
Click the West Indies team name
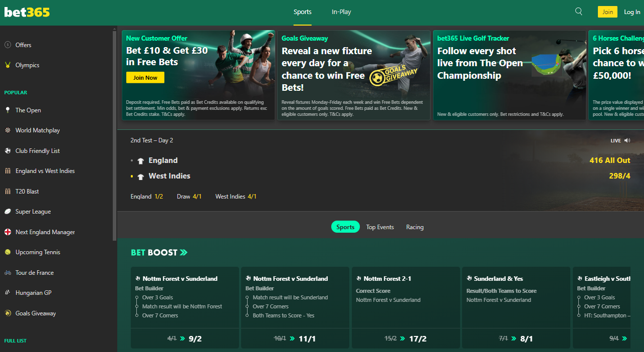coord(169,176)
